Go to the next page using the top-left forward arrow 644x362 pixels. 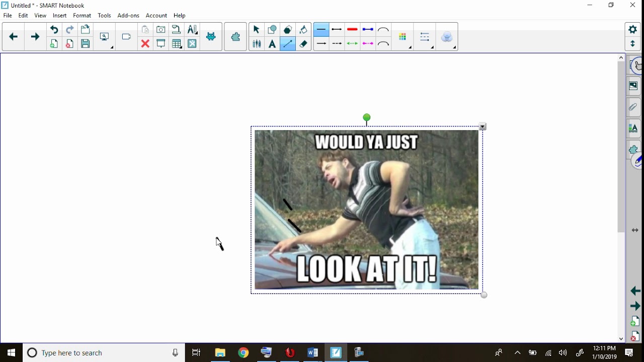coord(35,37)
